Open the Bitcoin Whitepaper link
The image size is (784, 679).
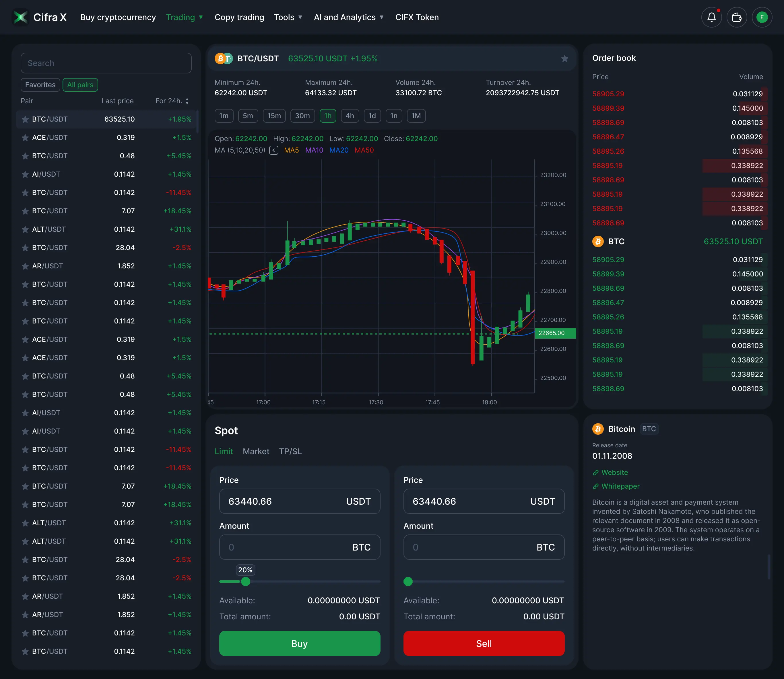tap(620, 486)
